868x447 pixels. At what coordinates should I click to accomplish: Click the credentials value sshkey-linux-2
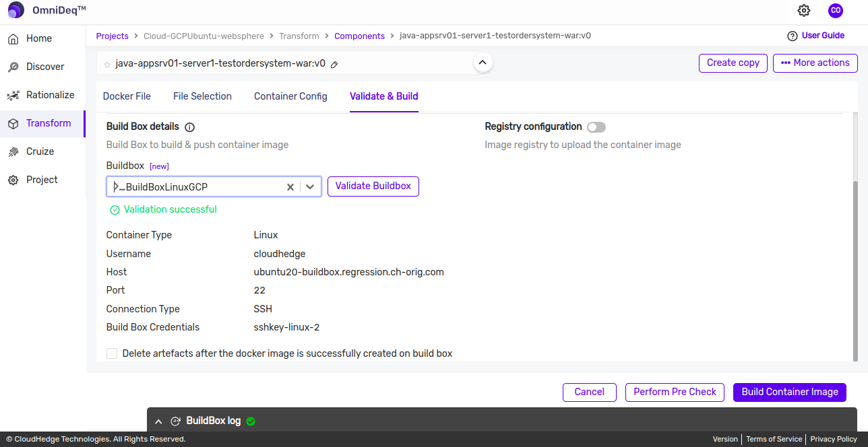(286, 328)
